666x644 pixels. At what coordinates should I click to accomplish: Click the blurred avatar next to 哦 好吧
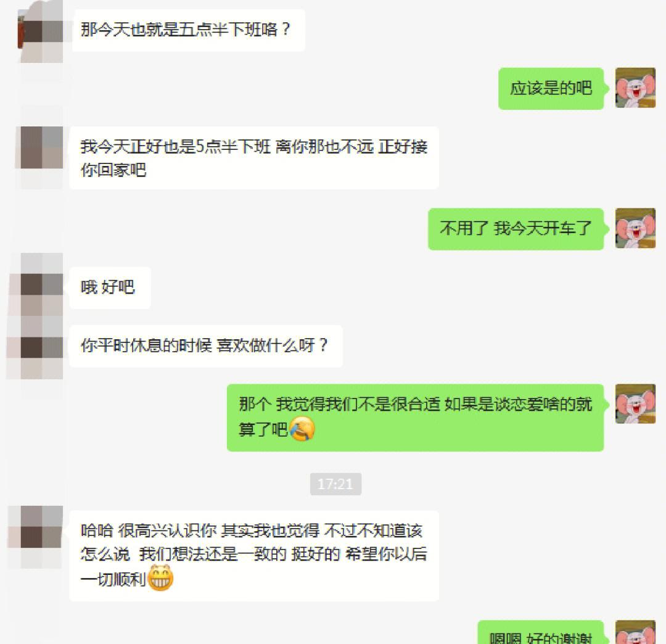pos(41,284)
